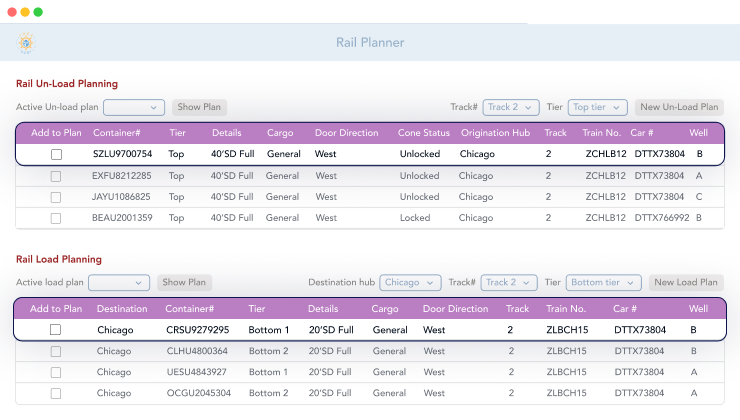
Task: Sort by the Cone Status column header
Action: pyautogui.click(x=424, y=133)
